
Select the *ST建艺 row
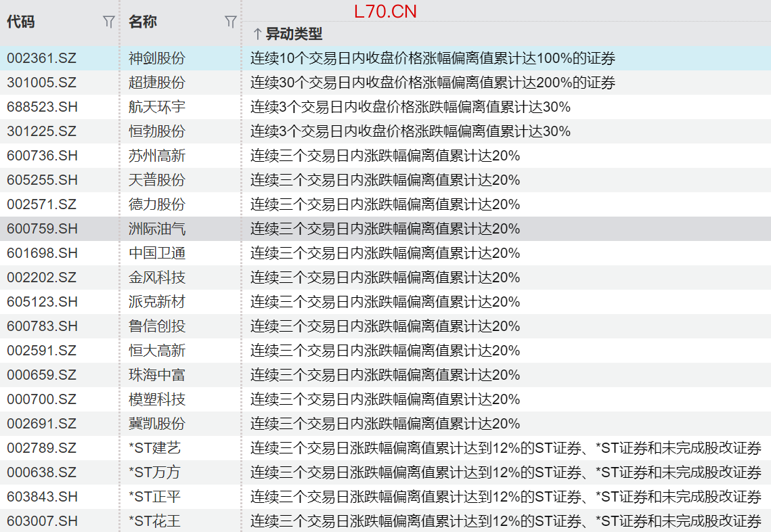[155, 448]
